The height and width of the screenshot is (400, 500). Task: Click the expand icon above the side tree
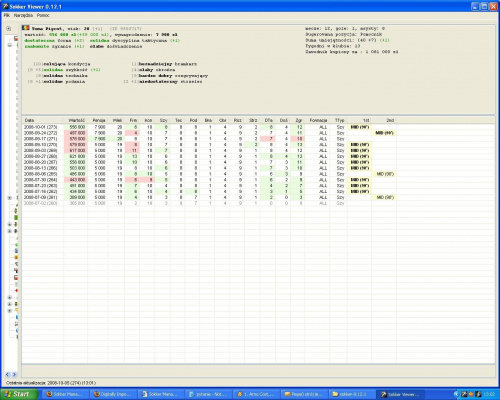[9, 29]
